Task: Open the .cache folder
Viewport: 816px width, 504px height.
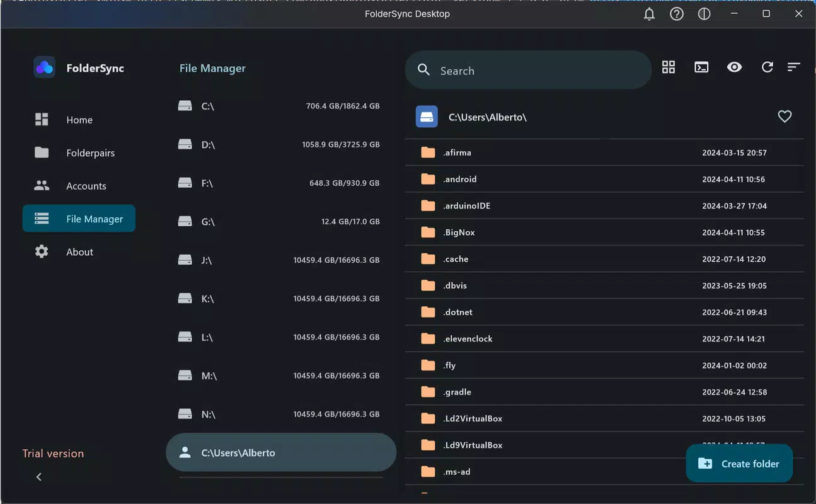Action: (x=604, y=259)
